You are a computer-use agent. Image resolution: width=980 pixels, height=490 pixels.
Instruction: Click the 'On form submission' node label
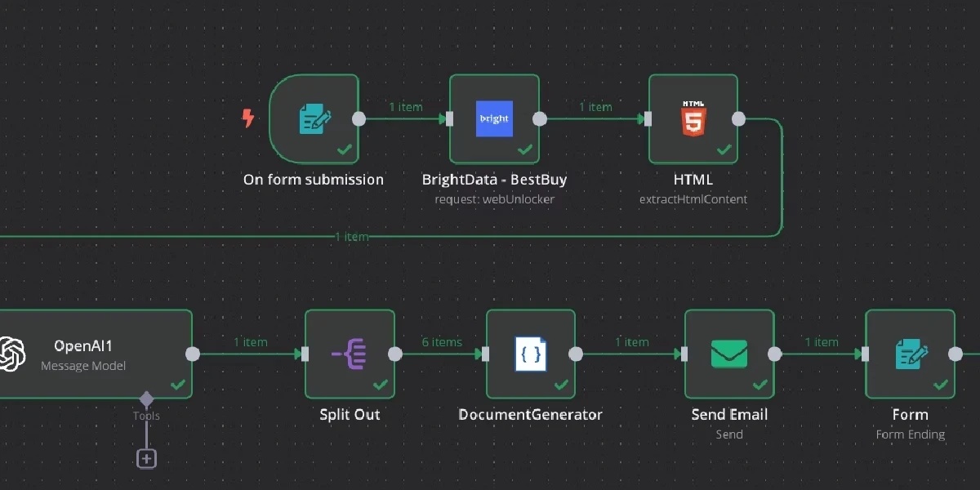click(x=314, y=180)
